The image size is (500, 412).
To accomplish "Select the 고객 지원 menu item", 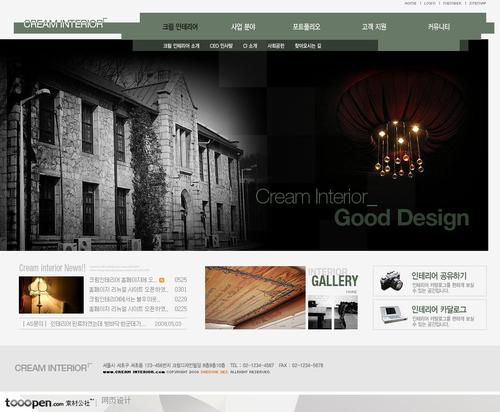I will [x=374, y=27].
